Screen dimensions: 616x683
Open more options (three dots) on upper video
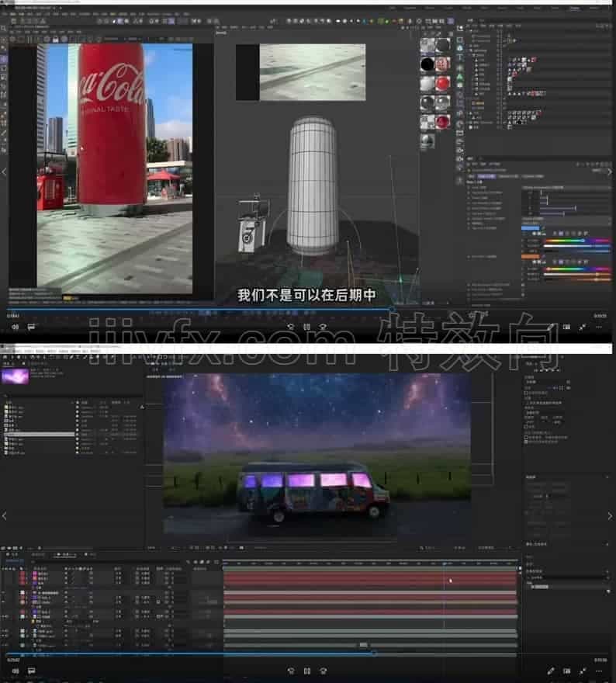(x=599, y=327)
